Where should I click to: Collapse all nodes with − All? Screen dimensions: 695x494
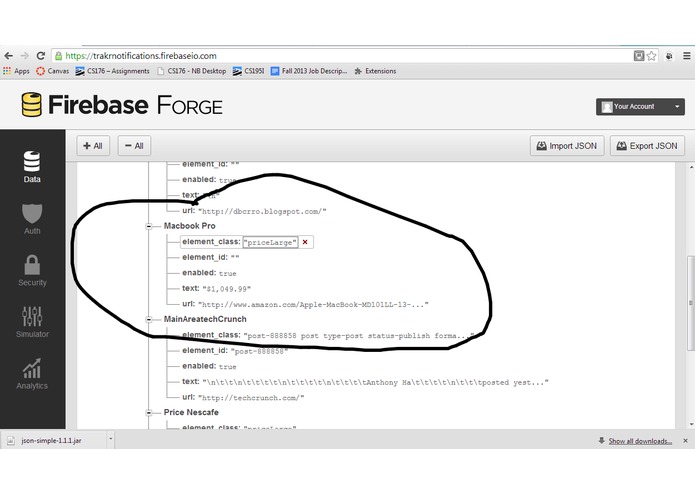(x=134, y=146)
